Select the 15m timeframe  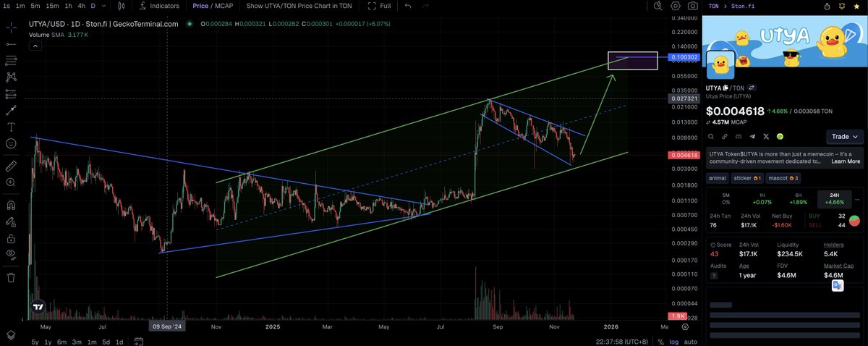tap(52, 6)
